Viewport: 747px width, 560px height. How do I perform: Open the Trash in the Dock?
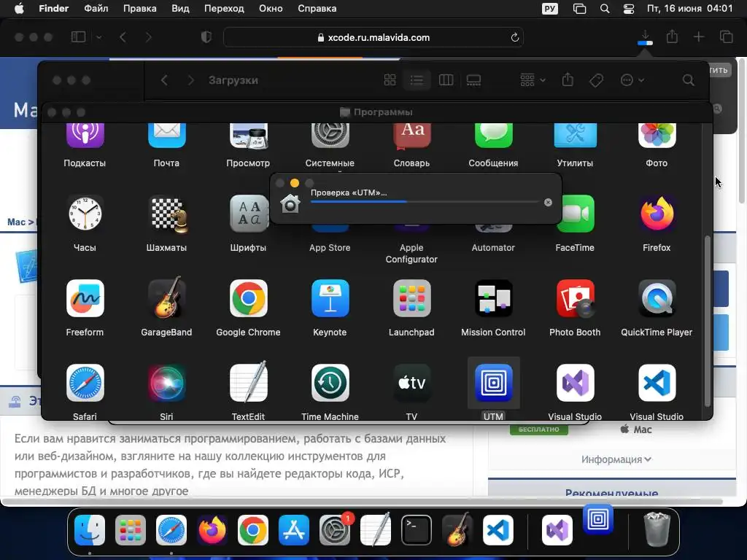657,529
